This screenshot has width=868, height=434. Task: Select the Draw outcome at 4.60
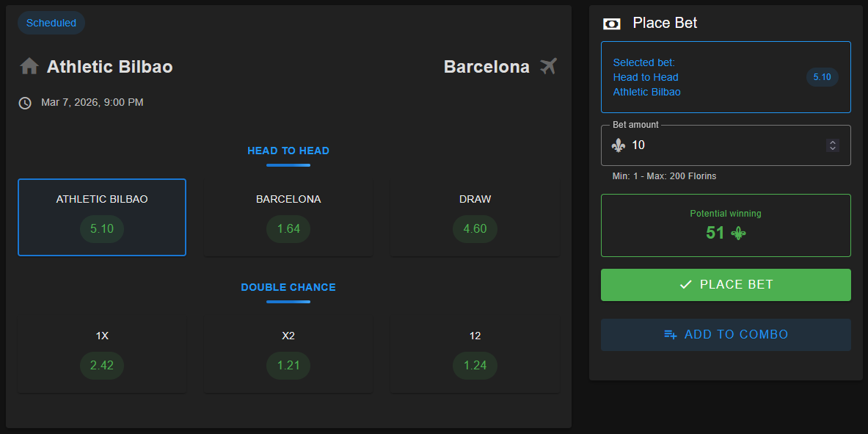pos(475,217)
